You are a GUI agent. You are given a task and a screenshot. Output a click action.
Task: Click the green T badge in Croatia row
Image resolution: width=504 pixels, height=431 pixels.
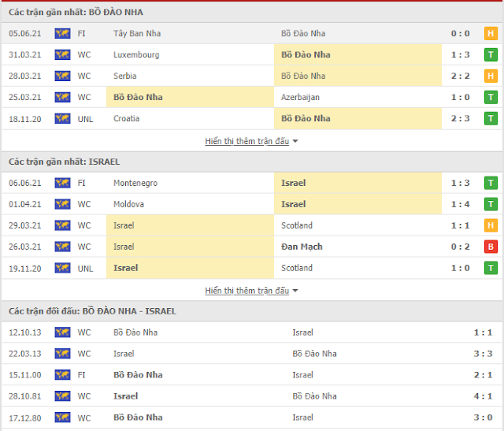click(491, 119)
